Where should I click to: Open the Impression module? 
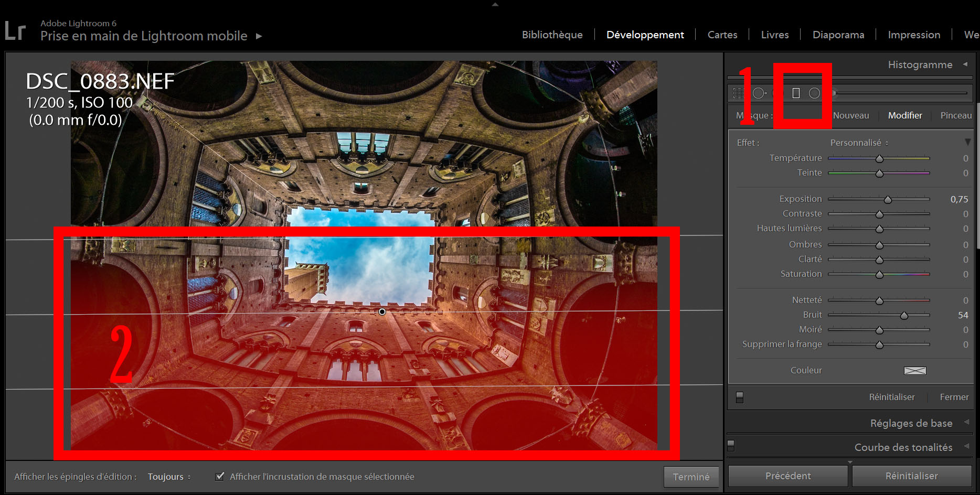pyautogui.click(x=914, y=35)
